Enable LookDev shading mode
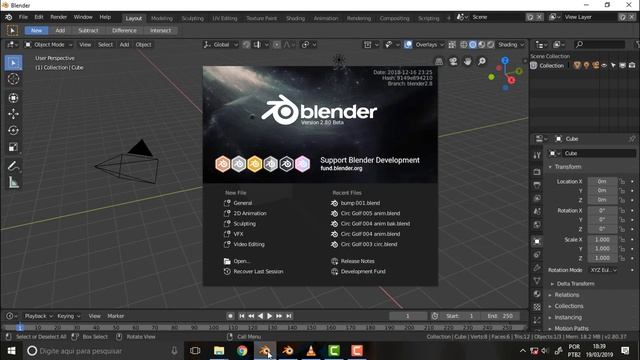Image resolution: width=640 pixels, height=360 pixels. coord(482,44)
